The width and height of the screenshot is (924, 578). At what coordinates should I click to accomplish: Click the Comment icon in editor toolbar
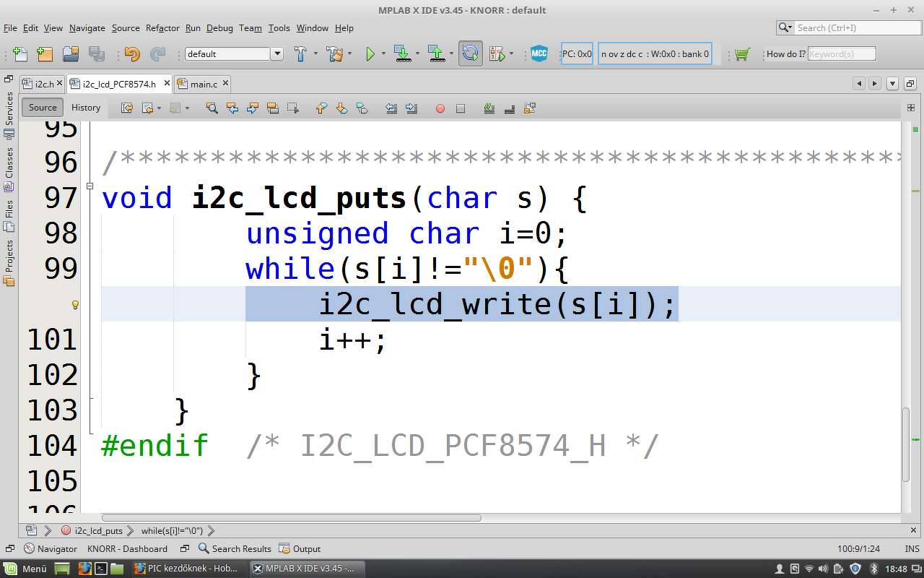click(489, 108)
